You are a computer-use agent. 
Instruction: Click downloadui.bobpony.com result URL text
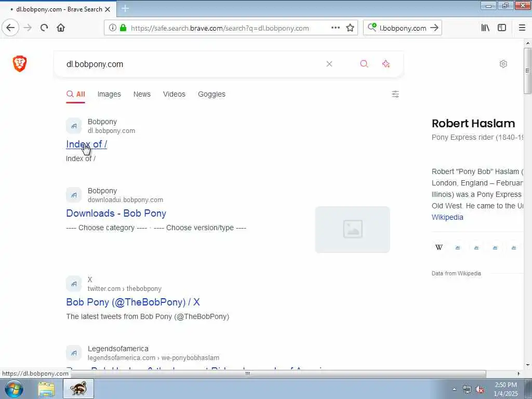coord(126,200)
